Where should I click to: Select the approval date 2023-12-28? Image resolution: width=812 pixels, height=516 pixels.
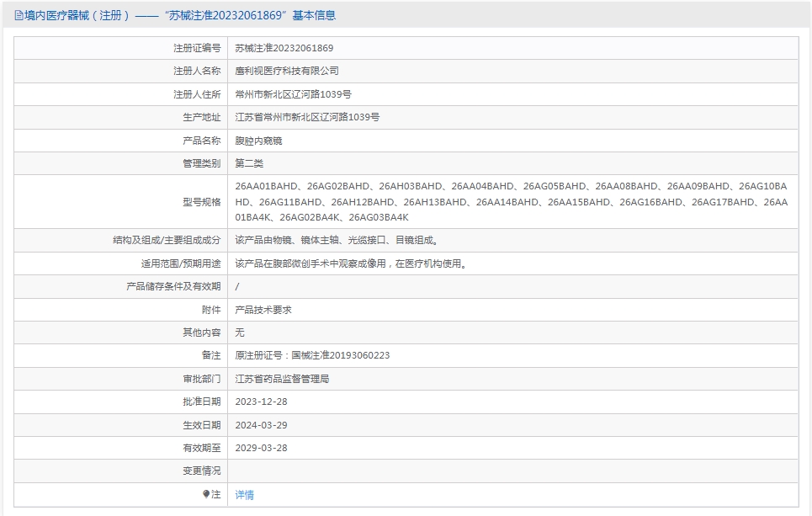point(261,402)
